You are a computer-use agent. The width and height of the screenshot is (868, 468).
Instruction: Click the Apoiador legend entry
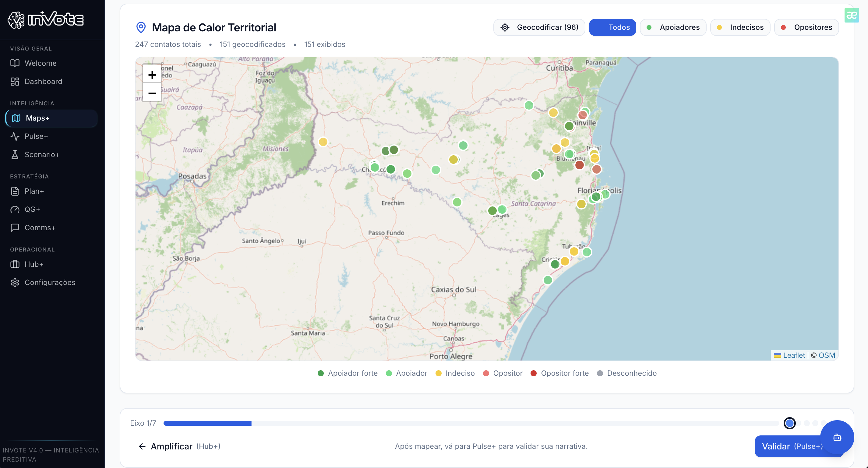click(406, 373)
